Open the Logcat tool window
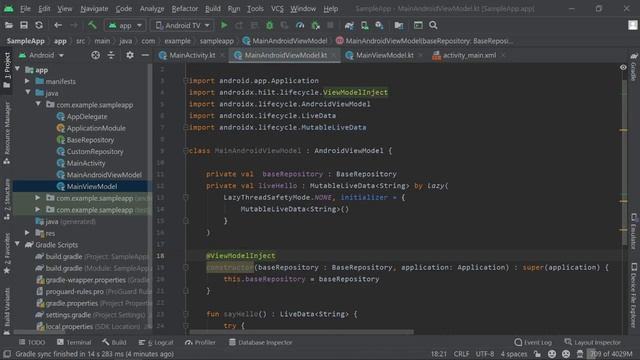Image resolution: width=640 pixels, height=360 pixels. pyautogui.click(x=156, y=342)
